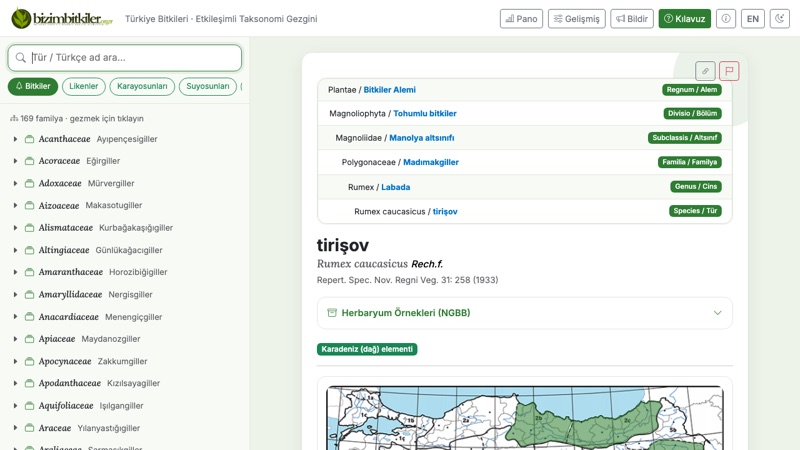The image size is (800, 450).
Task: Select the Likenler filter chip
Action: [84, 86]
